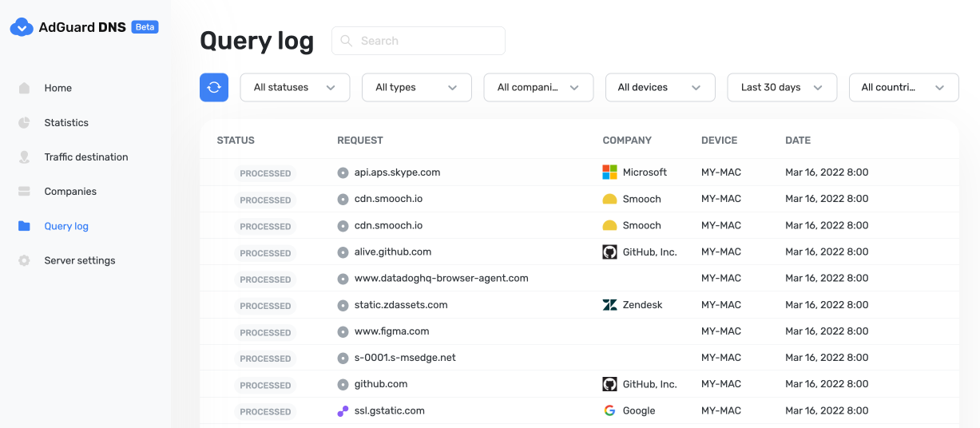The width and height of the screenshot is (980, 428).
Task: Click the www.figma.com request
Action: click(392, 331)
